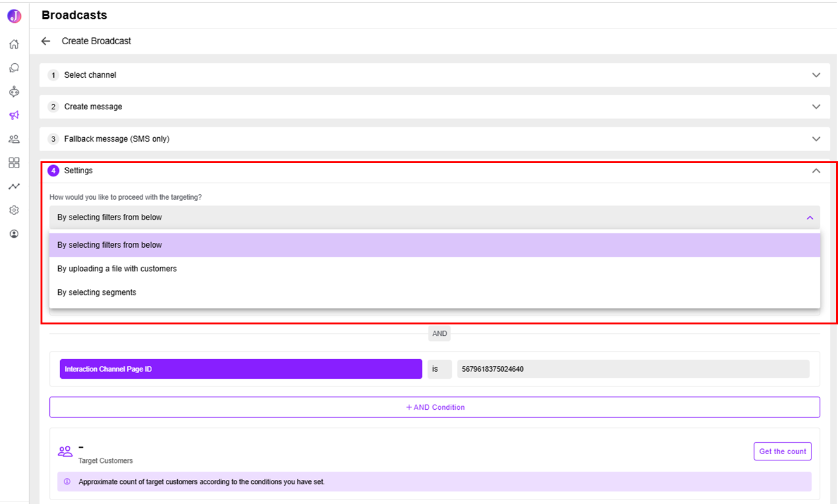This screenshot has height=504, width=838.
Task: Click the Target Customers people icon
Action: (x=65, y=452)
